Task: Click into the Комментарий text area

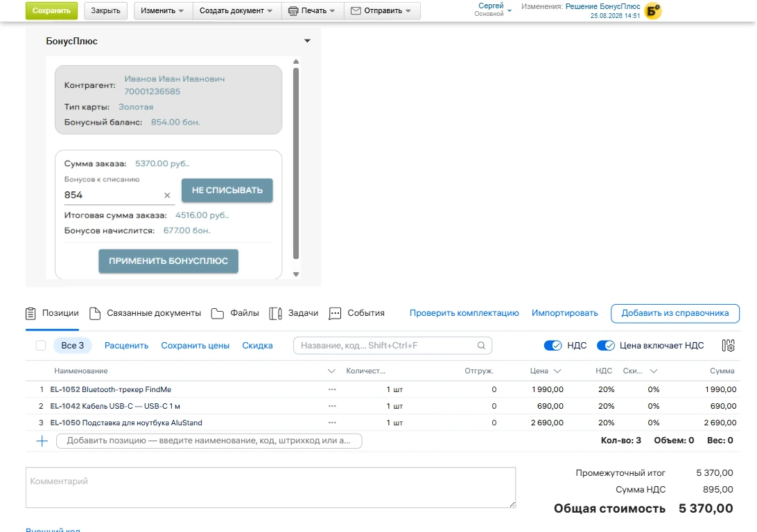Action: (271, 487)
